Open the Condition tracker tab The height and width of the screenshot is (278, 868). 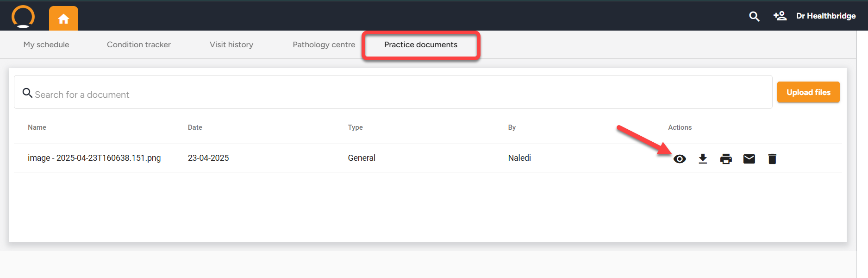coord(139,44)
